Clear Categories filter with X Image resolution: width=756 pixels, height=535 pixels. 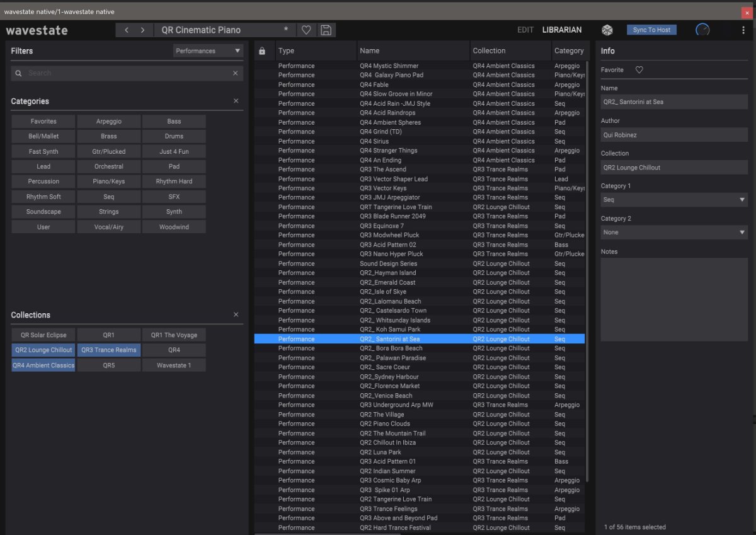tap(236, 101)
